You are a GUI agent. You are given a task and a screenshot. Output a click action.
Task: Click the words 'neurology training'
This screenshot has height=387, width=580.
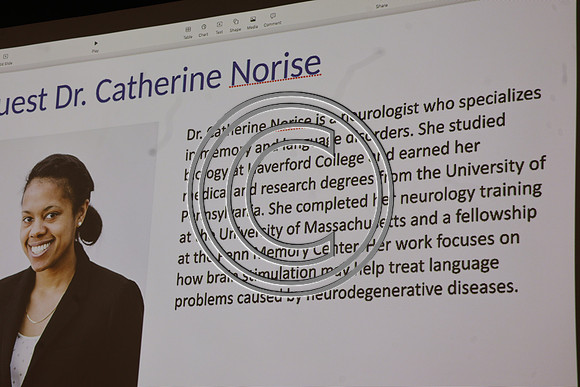[x=471, y=194]
